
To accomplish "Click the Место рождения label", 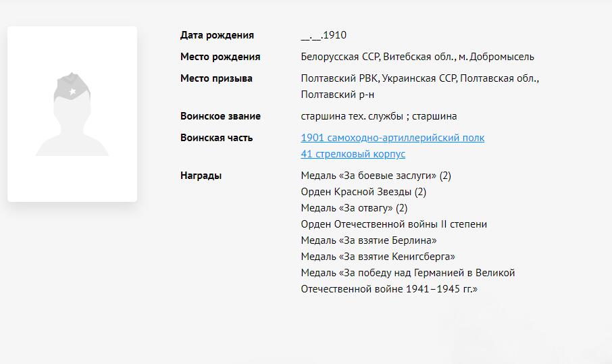I will coord(220,57).
